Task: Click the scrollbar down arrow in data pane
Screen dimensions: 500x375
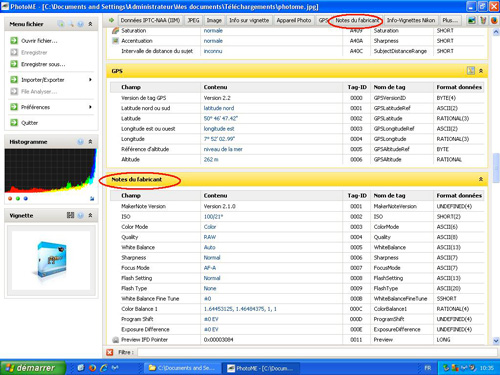Action: (x=496, y=341)
